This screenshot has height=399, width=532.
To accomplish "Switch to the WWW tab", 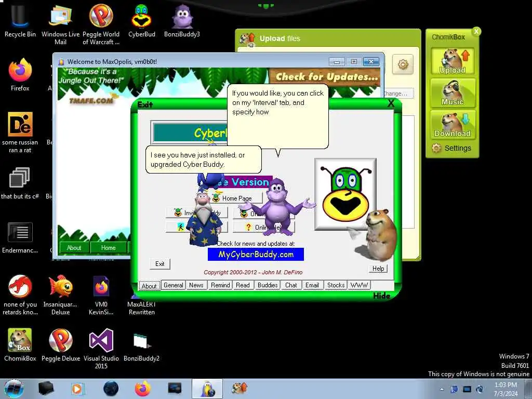I will pyautogui.click(x=359, y=285).
